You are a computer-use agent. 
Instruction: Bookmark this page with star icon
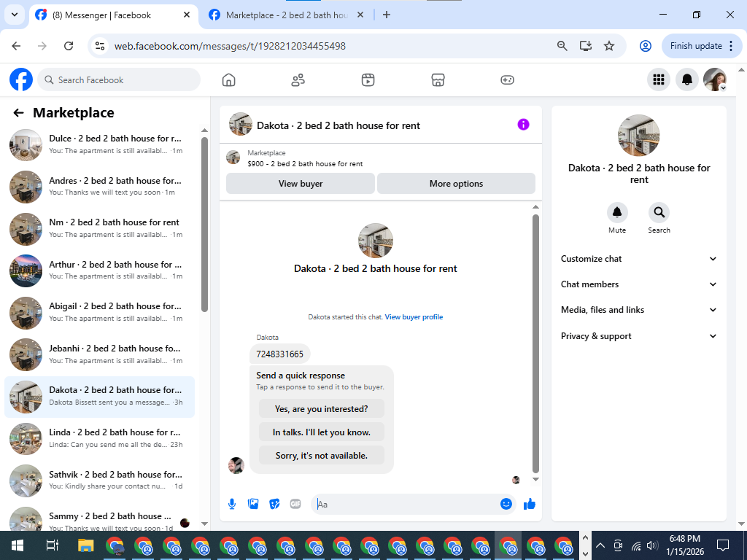609,46
